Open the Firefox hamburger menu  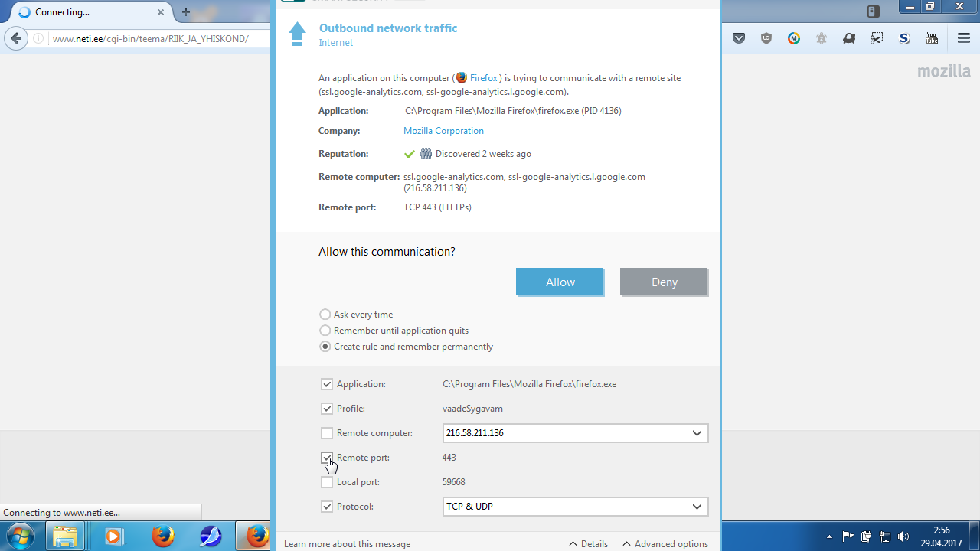point(964,38)
